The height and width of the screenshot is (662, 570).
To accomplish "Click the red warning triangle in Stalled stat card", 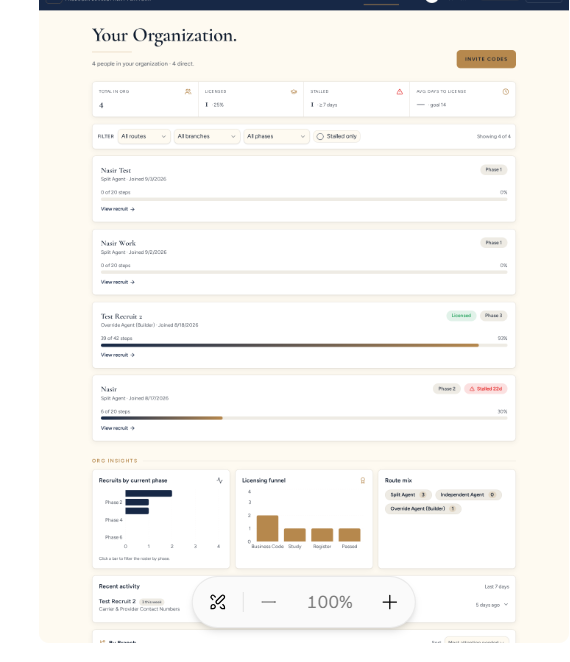I will [x=399, y=92].
